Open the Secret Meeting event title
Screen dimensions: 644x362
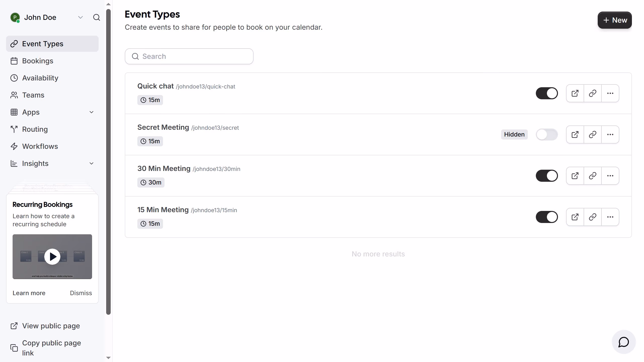click(x=163, y=127)
